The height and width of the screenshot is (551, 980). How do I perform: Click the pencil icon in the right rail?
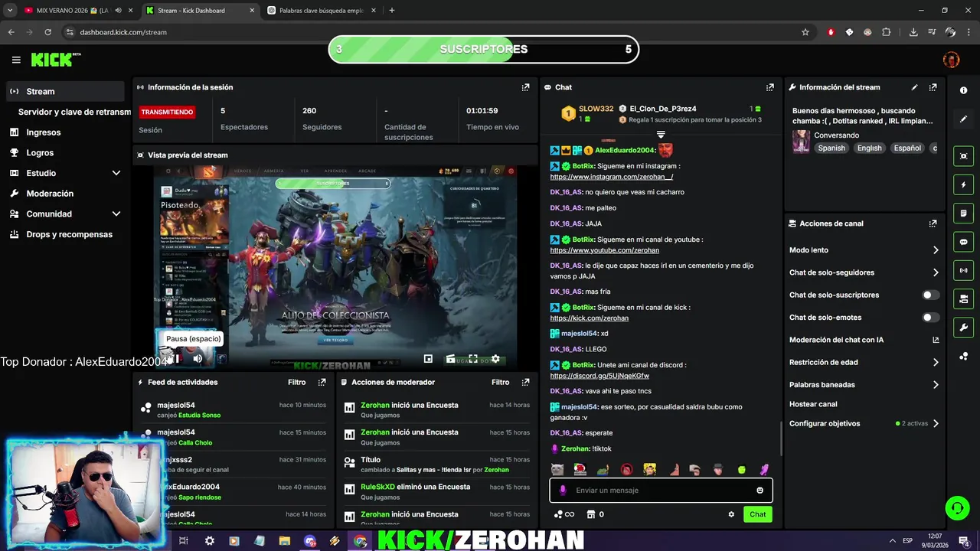click(963, 119)
